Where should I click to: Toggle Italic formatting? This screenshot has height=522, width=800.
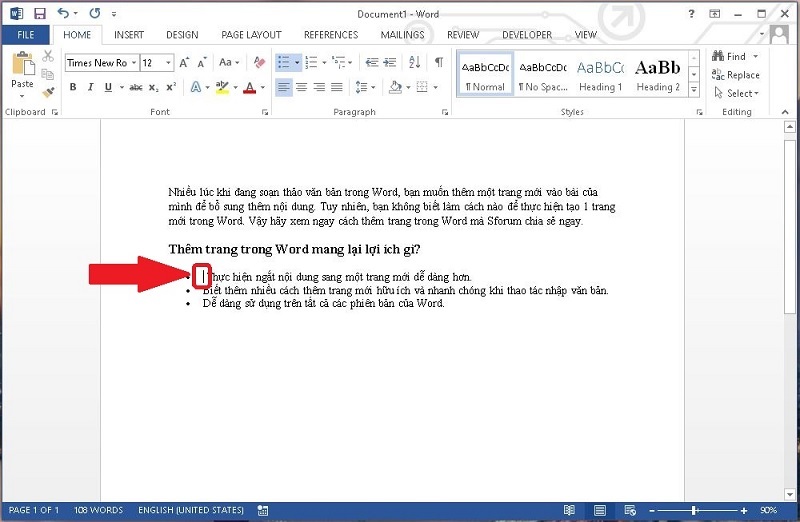(x=91, y=87)
